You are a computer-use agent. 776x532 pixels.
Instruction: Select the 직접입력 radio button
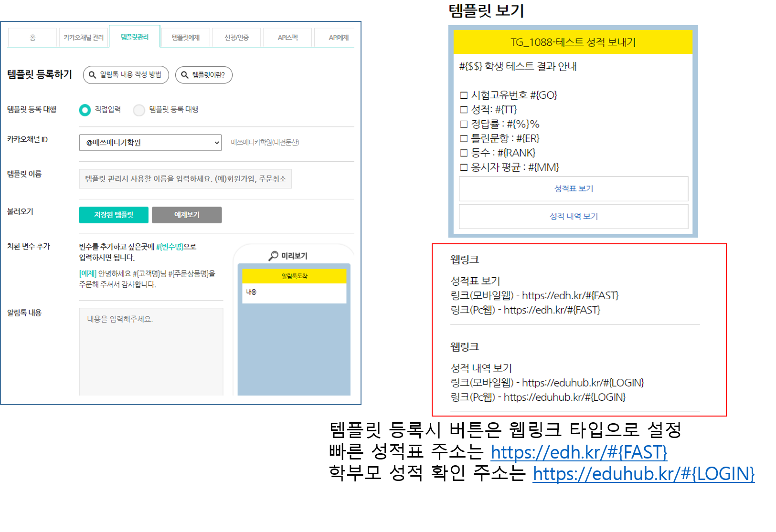point(85,110)
